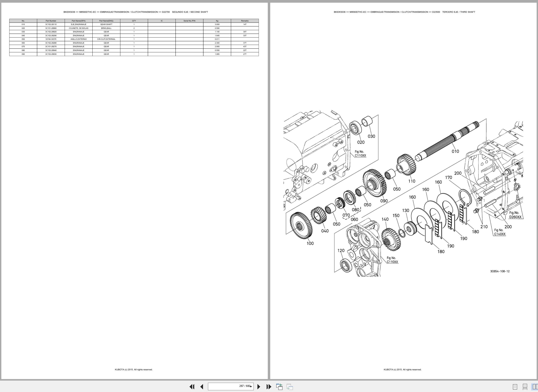The image size is (538, 392).
Task: Open the page number dropdown arrow
Action: tap(251, 387)
